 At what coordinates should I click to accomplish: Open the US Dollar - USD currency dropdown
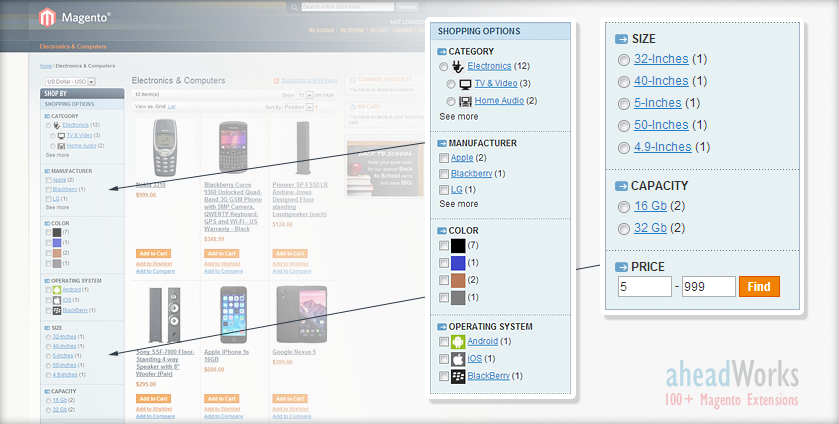pos(70,82)
